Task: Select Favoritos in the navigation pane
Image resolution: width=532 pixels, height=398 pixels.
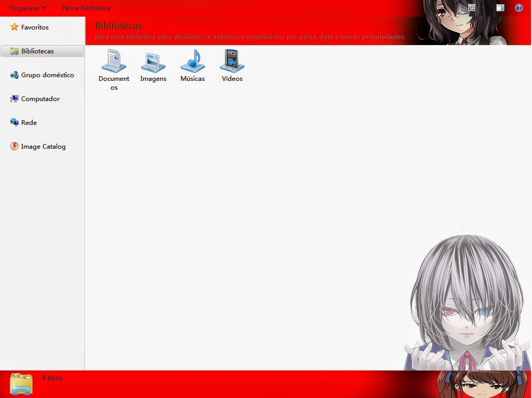Action: click(x=35, y=27)
